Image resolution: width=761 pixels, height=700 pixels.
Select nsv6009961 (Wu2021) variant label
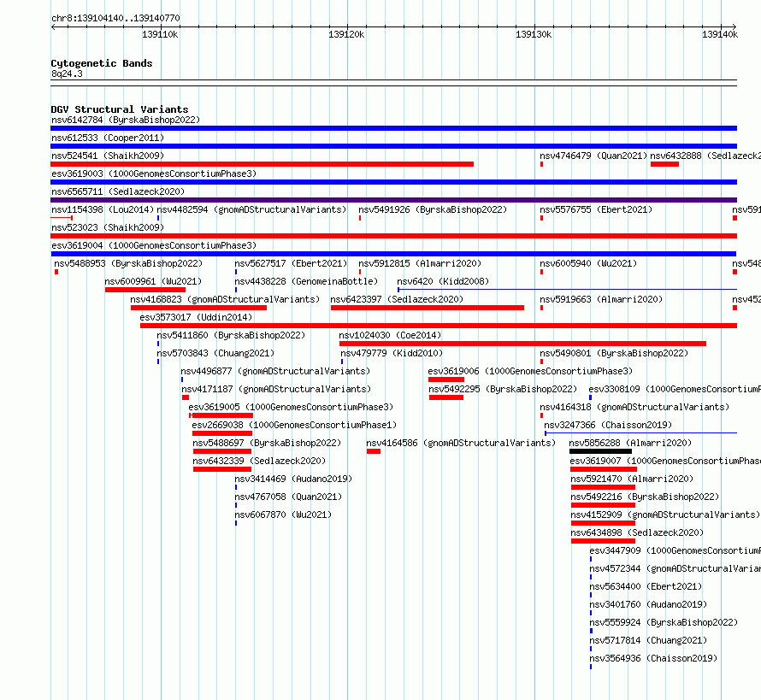[x=153, y=281]
